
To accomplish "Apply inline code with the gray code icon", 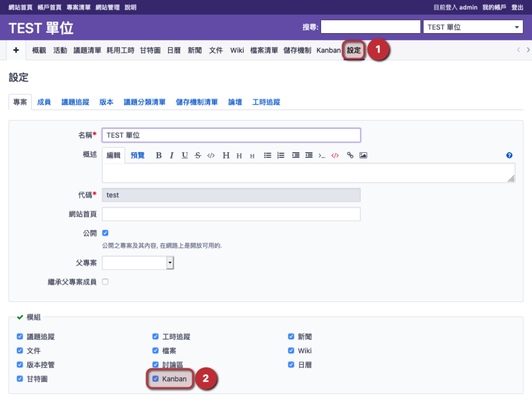I will click(211, 155).
